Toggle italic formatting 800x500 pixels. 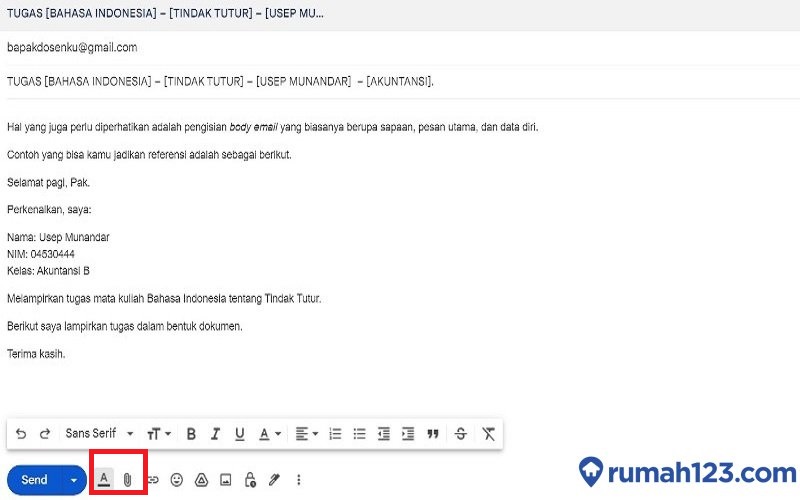coord(215,434)
